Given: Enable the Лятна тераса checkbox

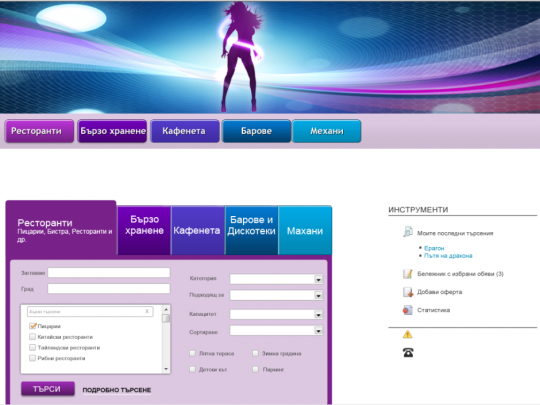Looking at the screenshot, I should (x=193, y=353).
